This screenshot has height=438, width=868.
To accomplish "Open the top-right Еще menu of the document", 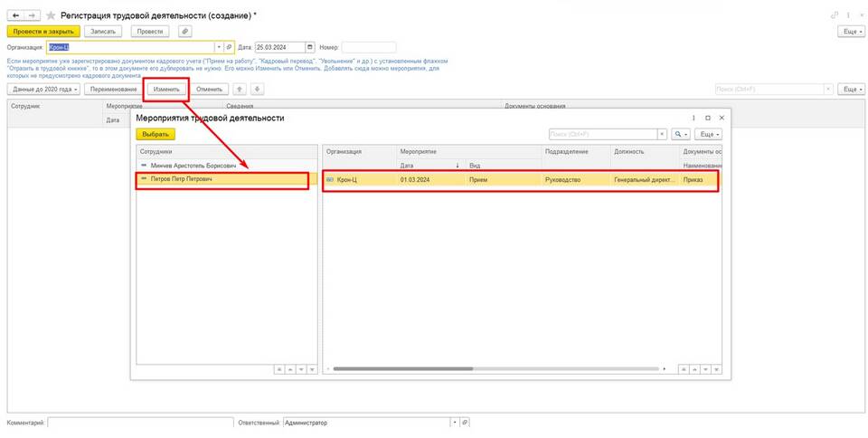I will coord(851,31).
